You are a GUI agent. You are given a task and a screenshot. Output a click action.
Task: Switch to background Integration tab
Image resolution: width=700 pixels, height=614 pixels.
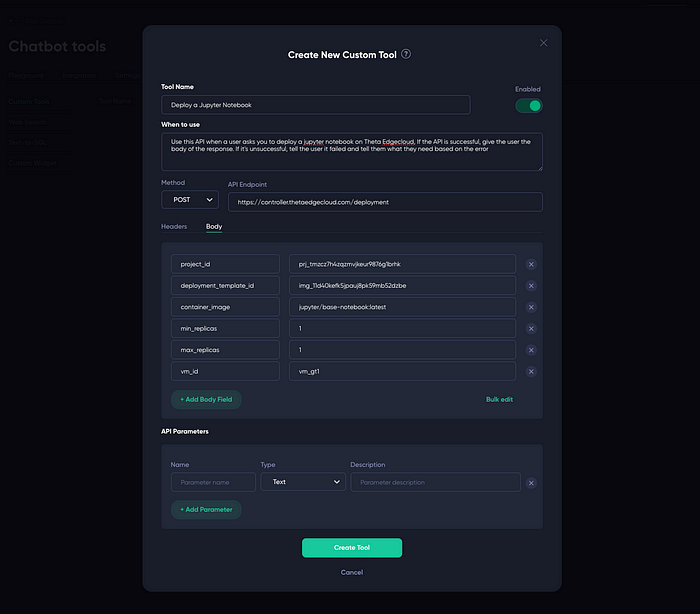coord(79,75)
